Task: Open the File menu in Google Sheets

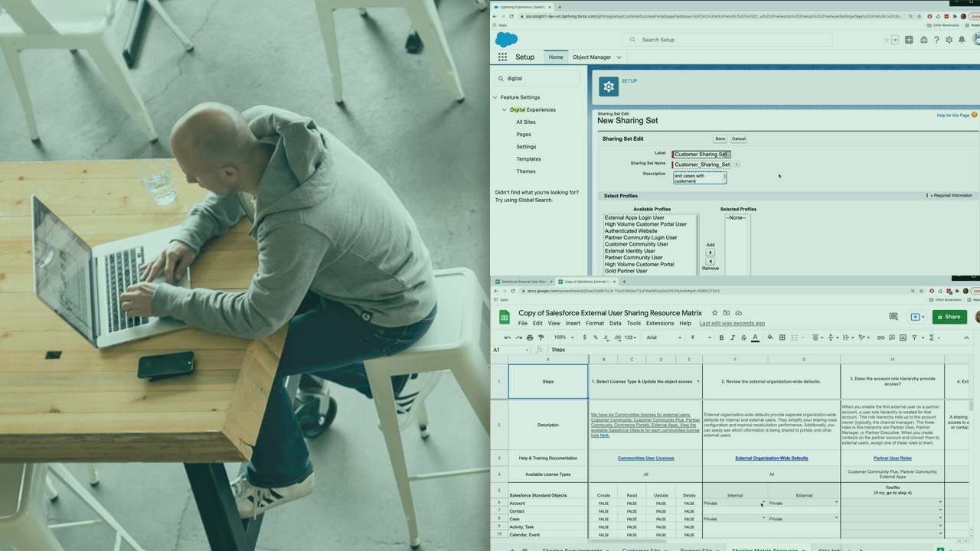Action: click(x=523, y=323)
